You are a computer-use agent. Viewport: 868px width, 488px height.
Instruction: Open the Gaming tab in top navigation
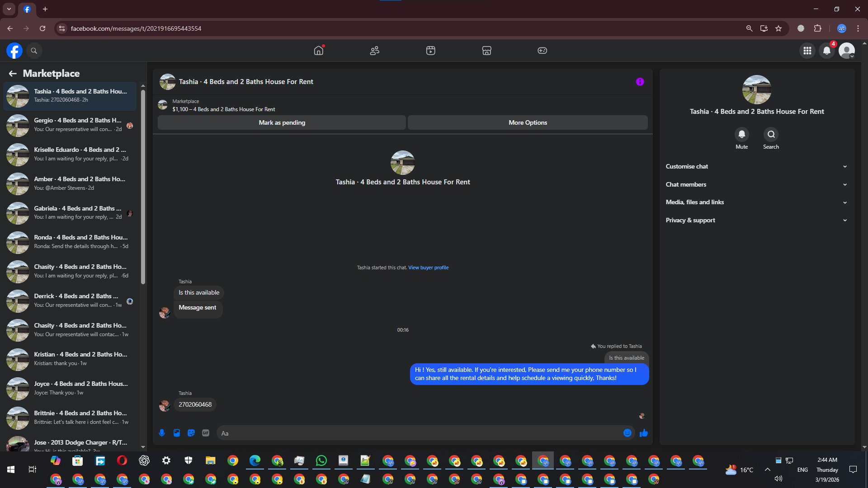pos(542,51)
